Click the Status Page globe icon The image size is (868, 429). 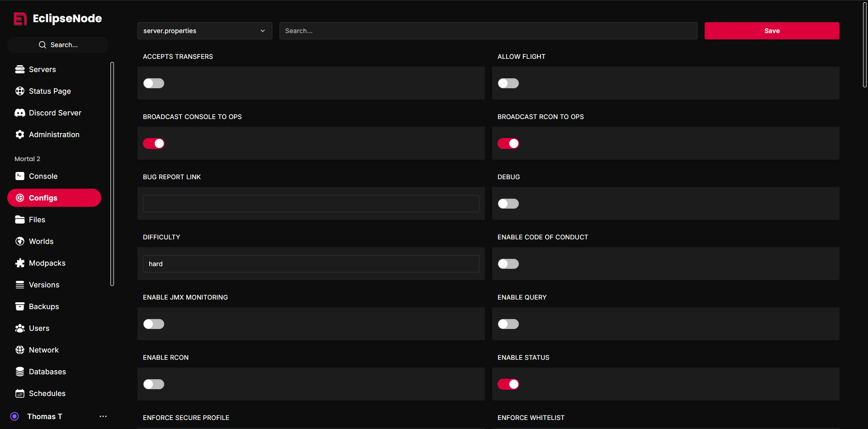pos(20,91)
